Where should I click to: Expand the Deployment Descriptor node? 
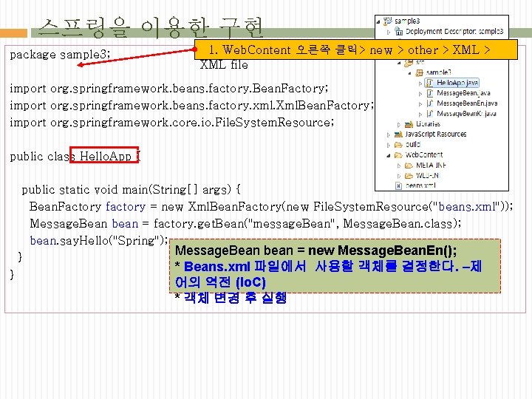(389, 33)
